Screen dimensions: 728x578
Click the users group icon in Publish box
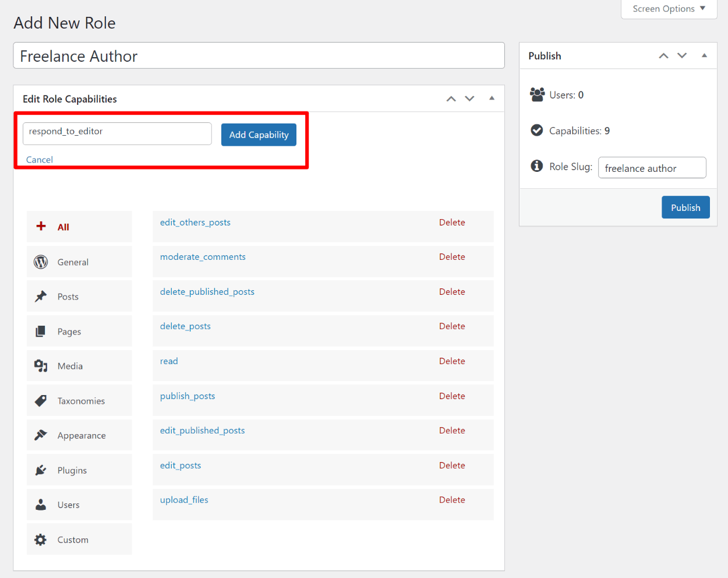tap(538, 94)
